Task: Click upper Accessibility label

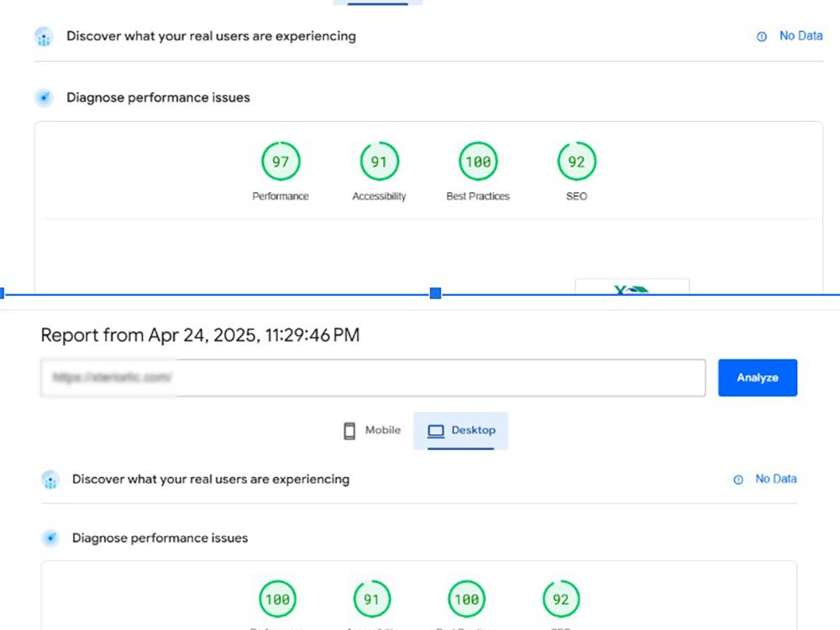Action: [x=380, y=196]
